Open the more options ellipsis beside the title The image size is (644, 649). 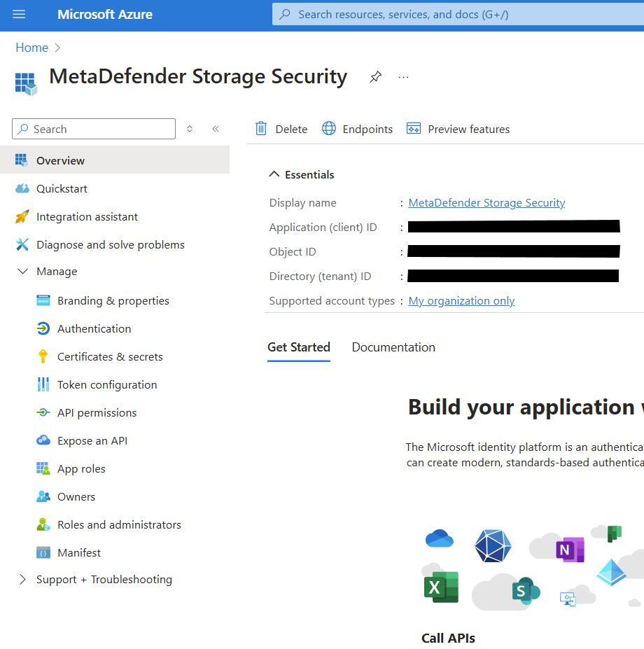click(403, 77)
